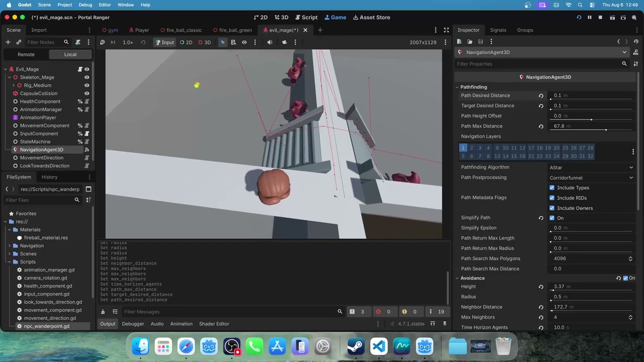This screenshot has width=644, height=362.
Task: Uncheck Include Owners metadata flag
Action: pos(552,208)
